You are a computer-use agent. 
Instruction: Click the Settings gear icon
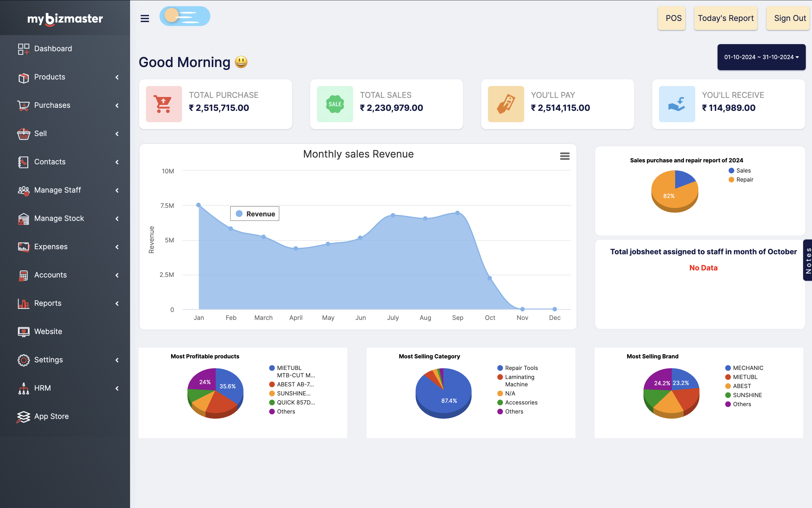[x=23, y=360]
